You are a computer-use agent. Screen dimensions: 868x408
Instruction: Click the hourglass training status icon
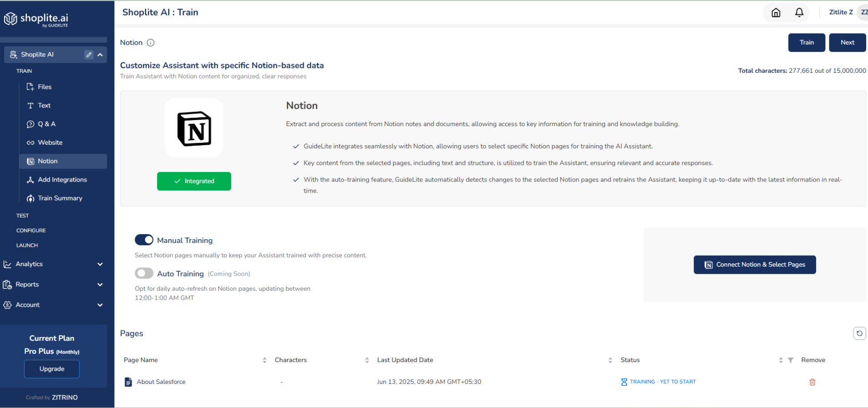point(624,382)
